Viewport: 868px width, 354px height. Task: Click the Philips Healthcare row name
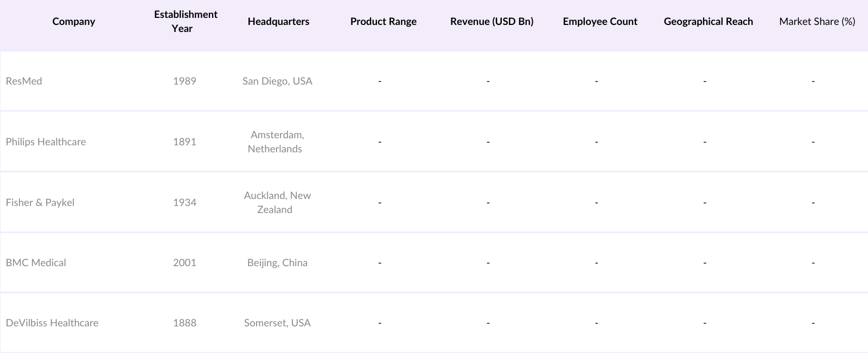pyautogui.click(x=46, y=142)
